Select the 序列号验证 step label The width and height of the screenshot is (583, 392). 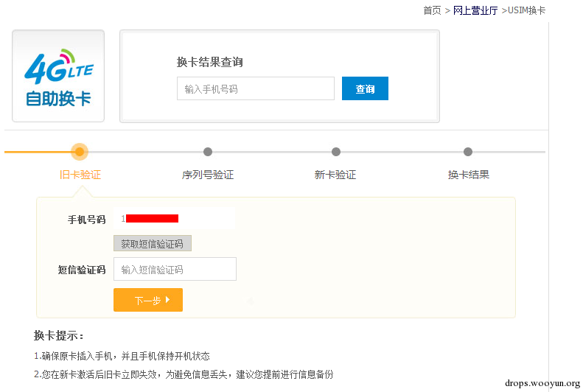pos(208,175)
